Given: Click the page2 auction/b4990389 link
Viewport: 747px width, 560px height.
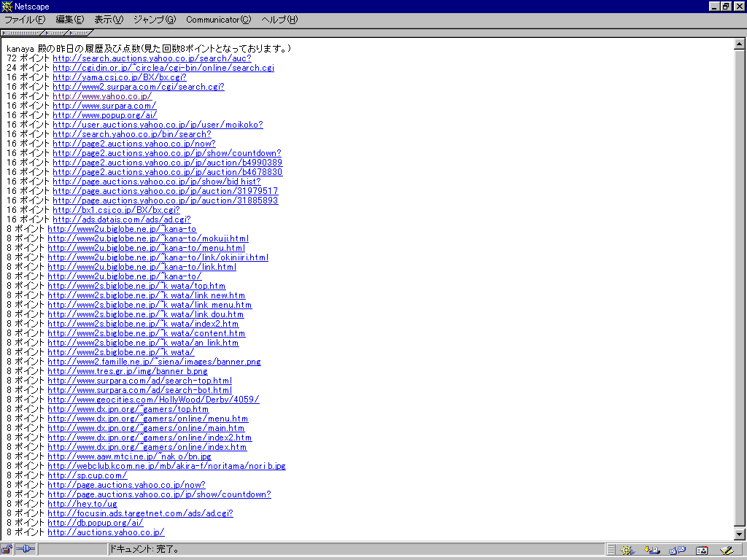Looking at the screenshot, I should (x=168, y=163).
